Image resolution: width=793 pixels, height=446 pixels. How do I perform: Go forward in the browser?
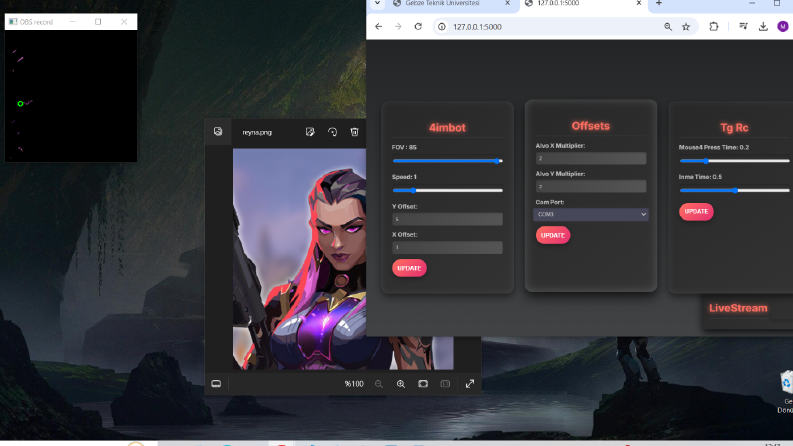(x=398, y=27)
